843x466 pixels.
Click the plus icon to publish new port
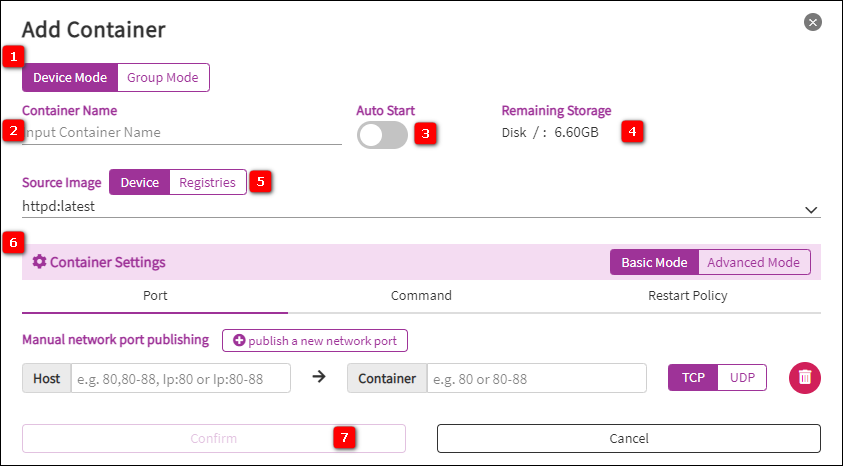pyautogui.click(x=239, y=341)
